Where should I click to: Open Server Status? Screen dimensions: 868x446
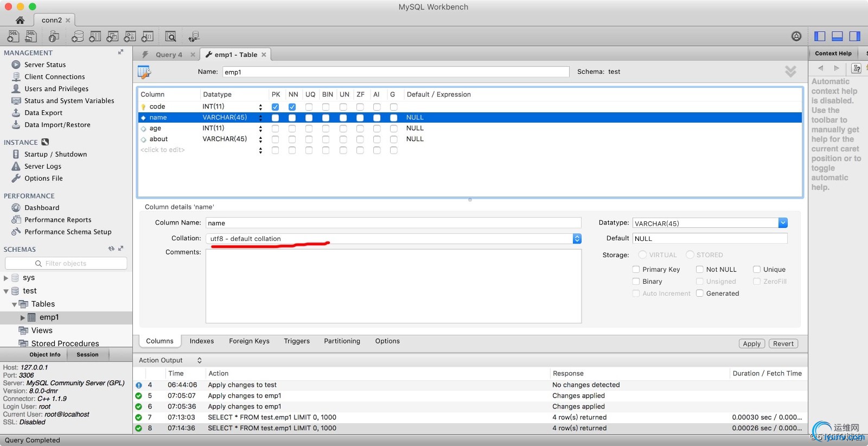point(45,65)
